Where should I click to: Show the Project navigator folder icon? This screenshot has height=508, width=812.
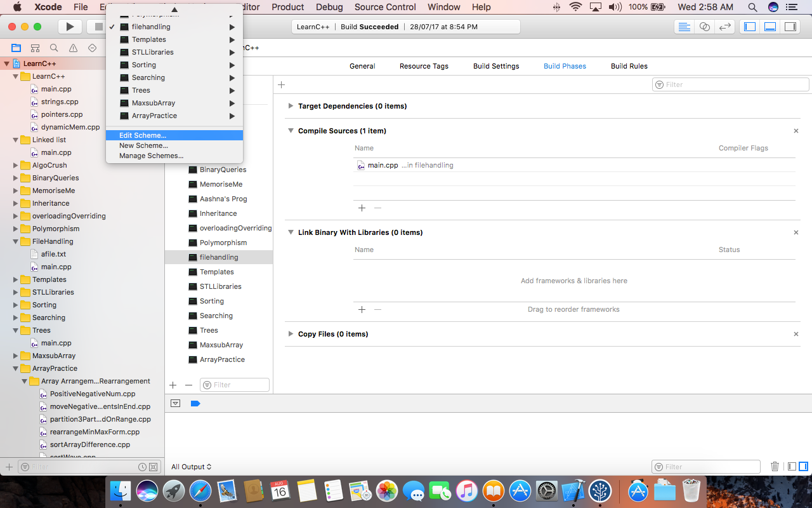pos(16,48)
